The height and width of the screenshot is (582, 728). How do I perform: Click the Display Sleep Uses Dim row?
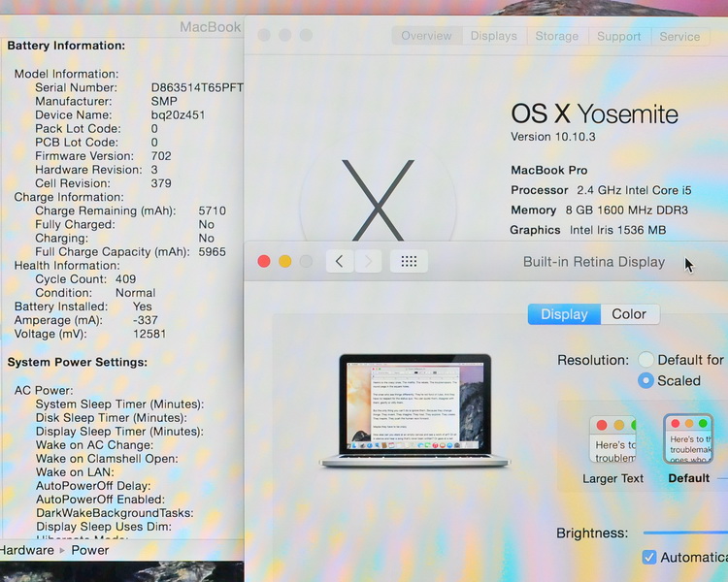(x=104, y=527)
